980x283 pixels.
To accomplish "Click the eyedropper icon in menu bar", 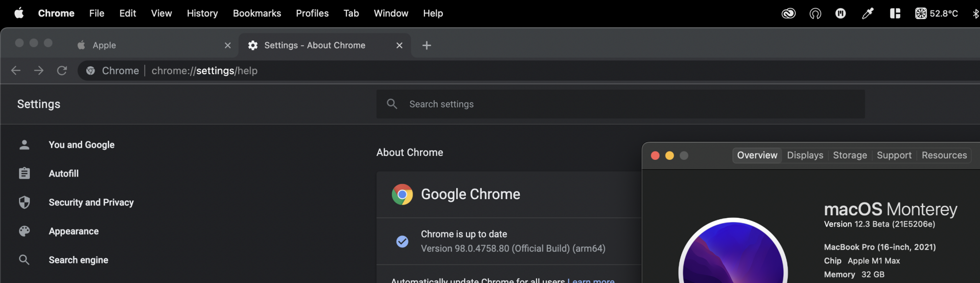I will [867, 13].
